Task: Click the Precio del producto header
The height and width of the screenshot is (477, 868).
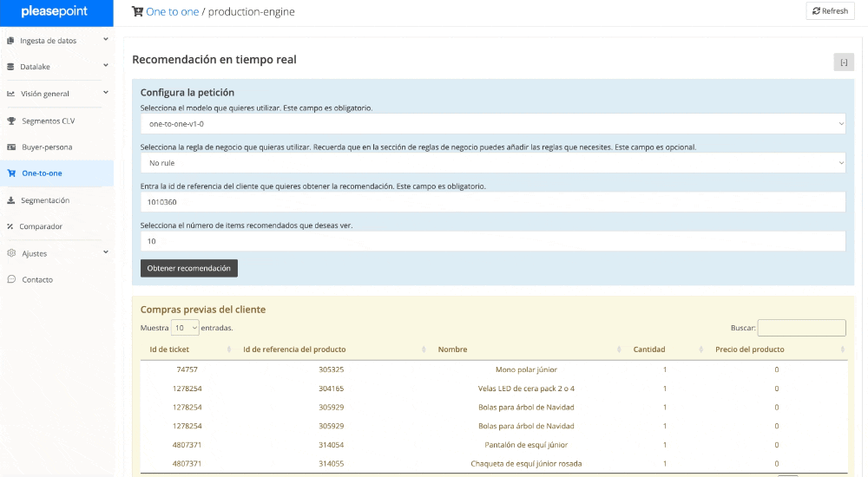Action: click(x=750, y=350)
